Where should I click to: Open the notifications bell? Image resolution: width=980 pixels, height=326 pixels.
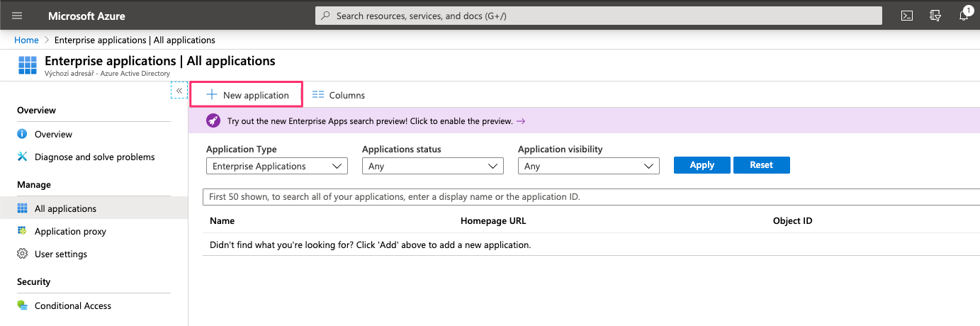(964, 16)
